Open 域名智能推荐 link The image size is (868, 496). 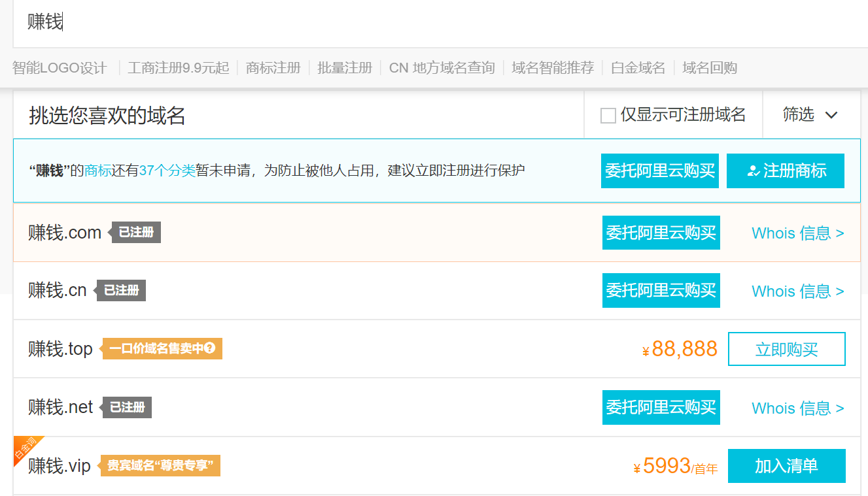[x=553, y=68]
